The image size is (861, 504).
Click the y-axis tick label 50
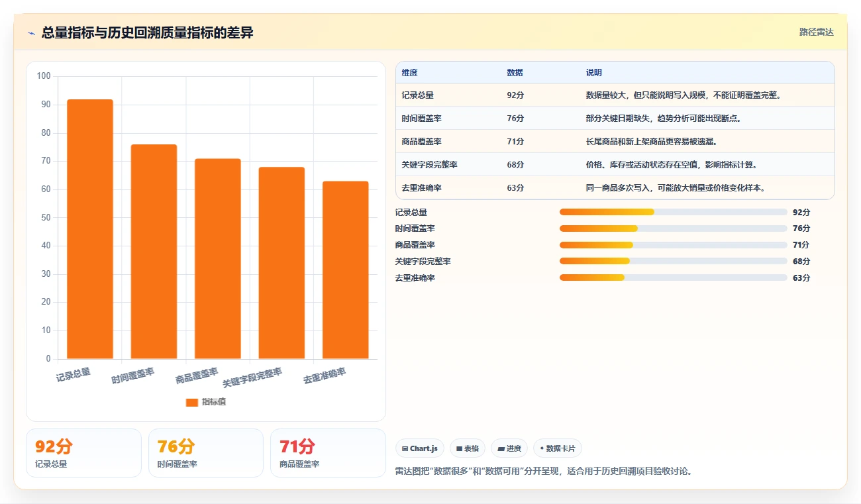click(x=46, y=218)
